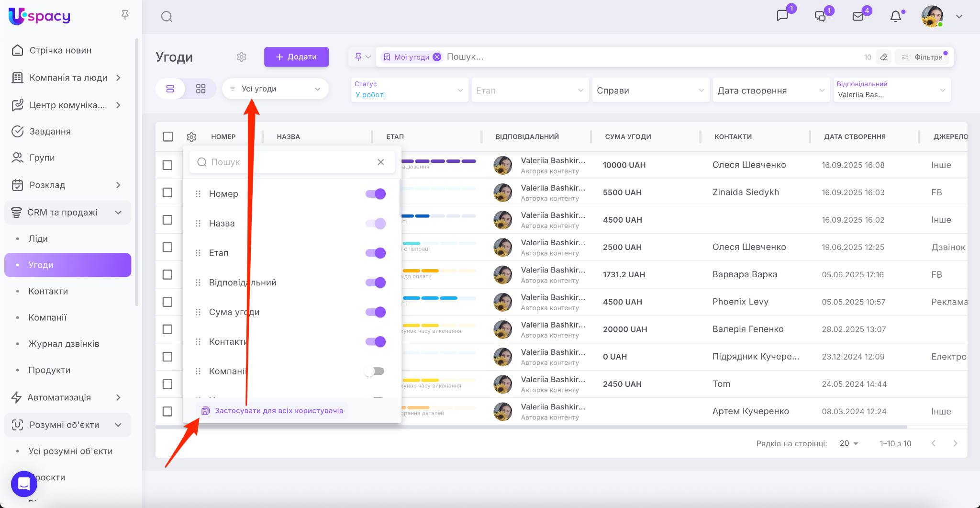Click the eraser icon to clear filters

(x=884, y=57)
